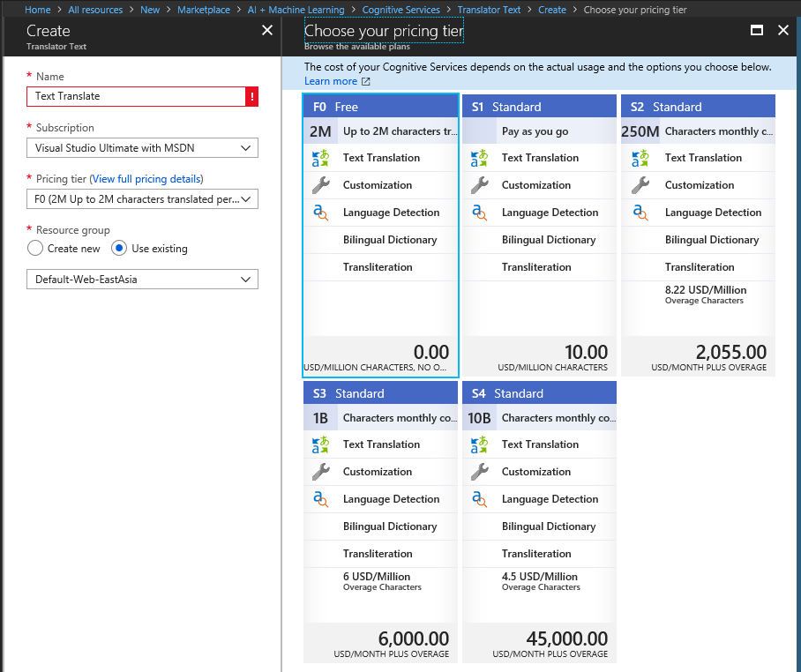Click the 45,000.00 price in S4 card
The width and height of the screenshot is (801, 672).
click(x=567, y=638)
